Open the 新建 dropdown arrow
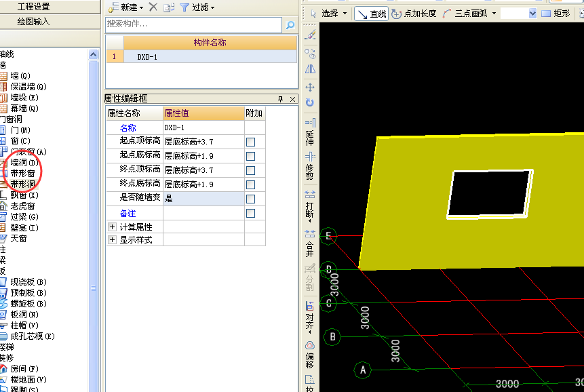584x392 pixels. click(x=142, y=8)
